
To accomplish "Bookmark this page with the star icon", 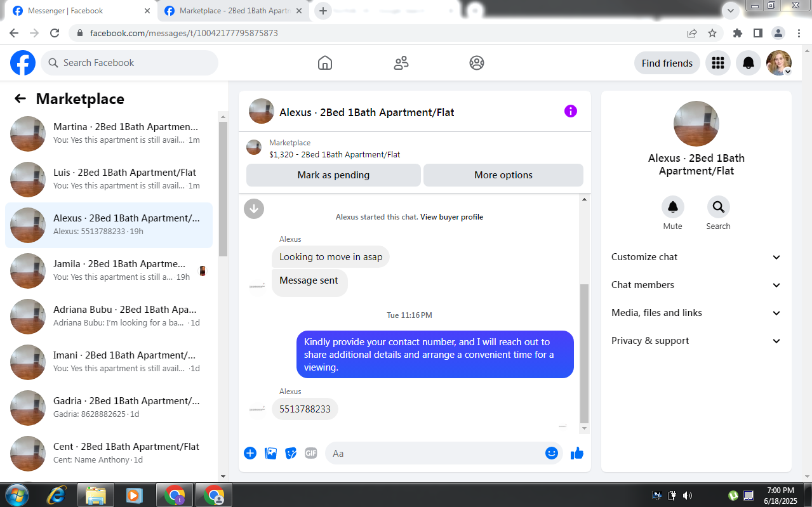I will point(712,33).
